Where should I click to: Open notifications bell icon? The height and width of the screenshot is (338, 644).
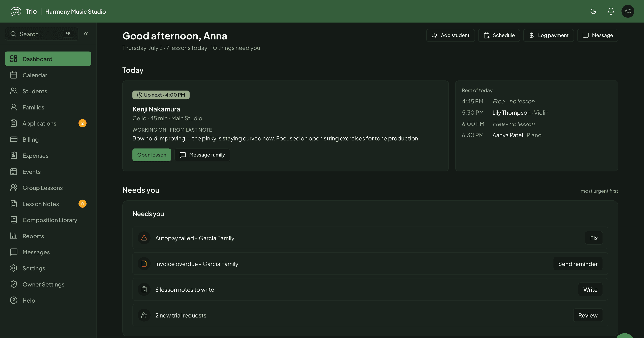[x=611, y=11]
